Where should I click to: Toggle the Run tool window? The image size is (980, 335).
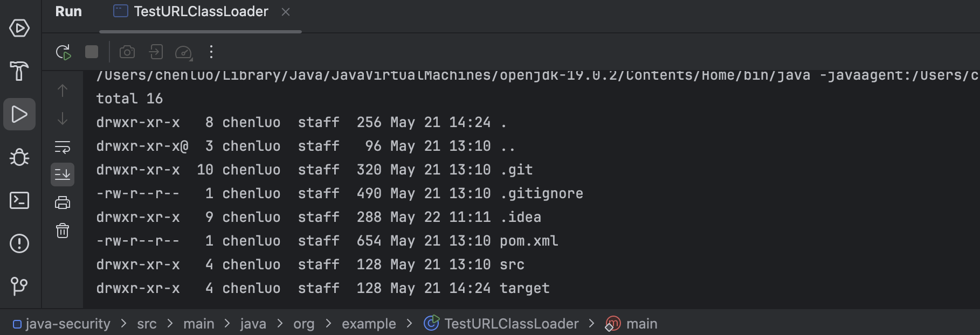pyautogui.click(x=19, y=114)
